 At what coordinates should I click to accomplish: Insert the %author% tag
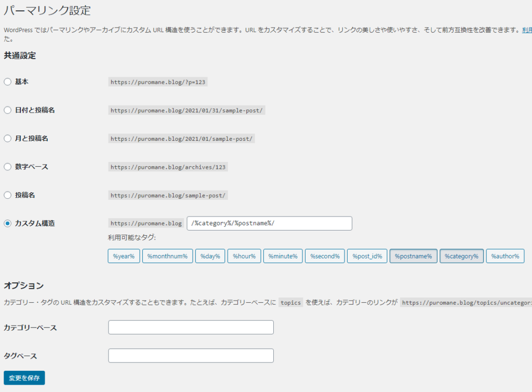click(505, 256)
